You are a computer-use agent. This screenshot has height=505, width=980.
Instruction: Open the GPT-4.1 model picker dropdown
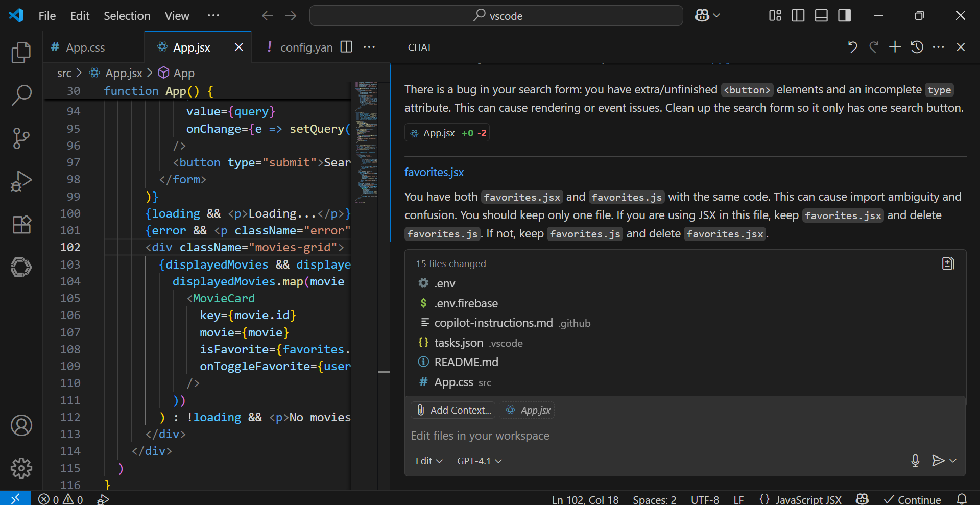[x=479, y=461]
